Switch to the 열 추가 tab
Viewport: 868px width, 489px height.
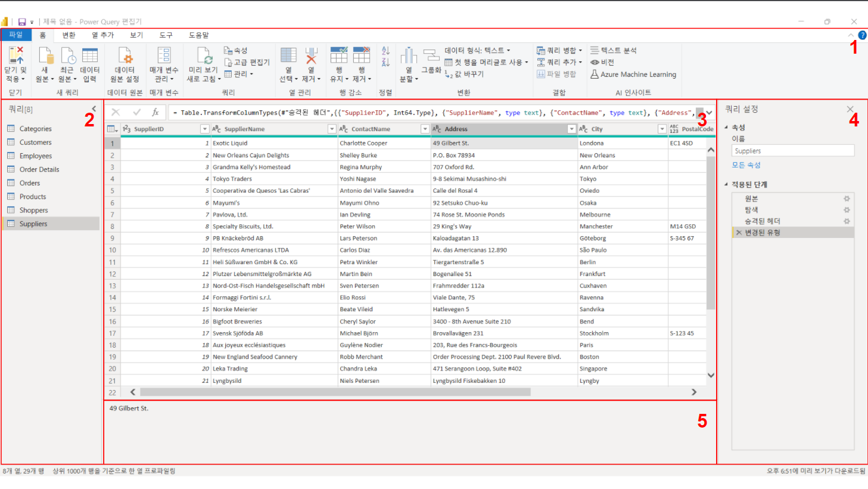(x=103, y=35)
